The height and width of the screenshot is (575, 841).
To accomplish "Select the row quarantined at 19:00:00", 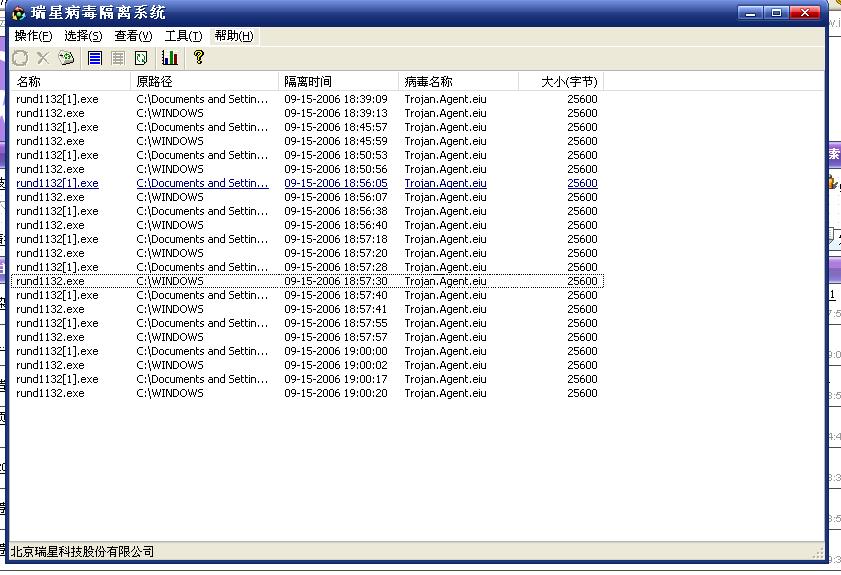I will [x=307, y=351].
